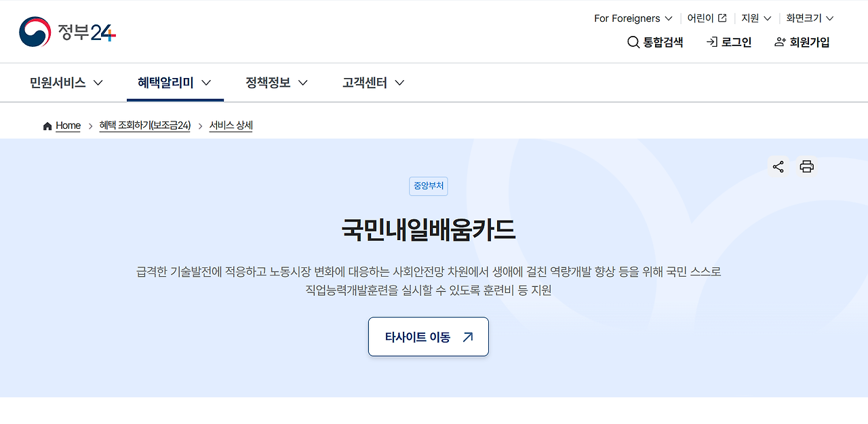Open the 화면크기 dropdown
This screenshot has height=424, width=868.
pos(810,18)
